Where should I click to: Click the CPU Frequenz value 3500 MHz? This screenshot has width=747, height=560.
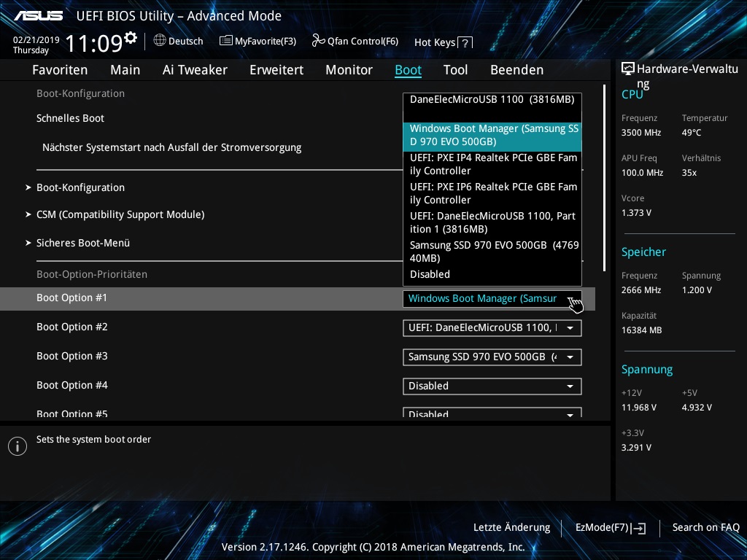(641, 133)
